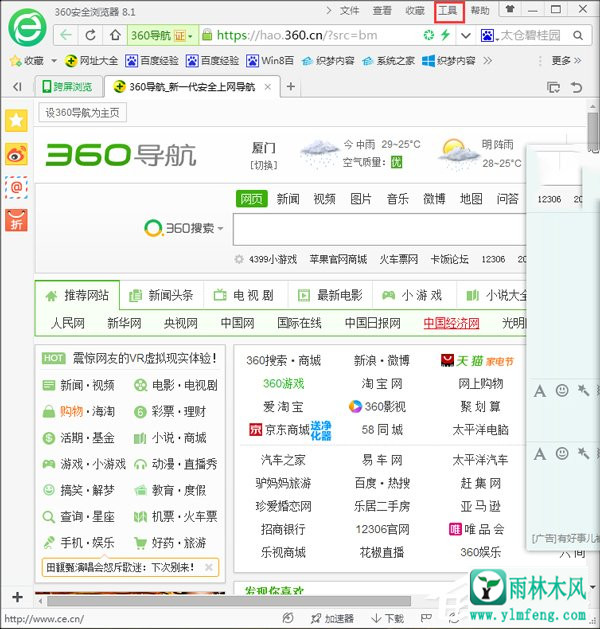Open the 文件 menu
Screen dimensions: 600x629
tap(349, 10)
